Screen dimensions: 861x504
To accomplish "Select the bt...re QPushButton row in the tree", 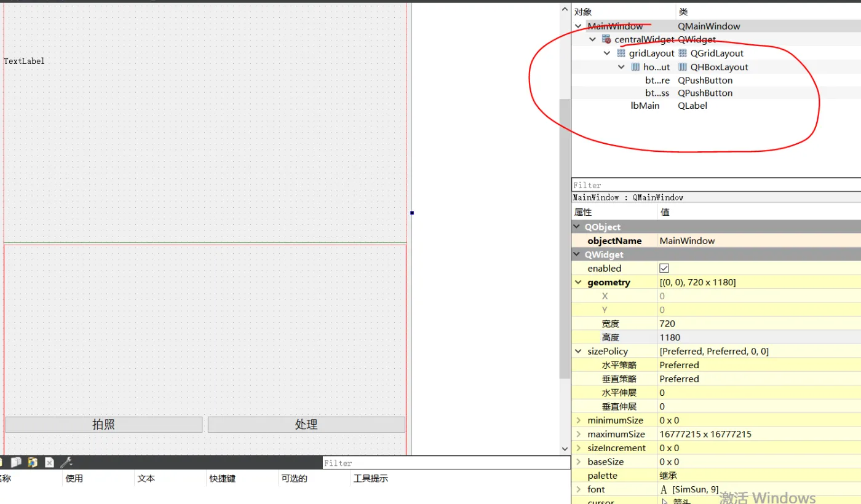I will click(716, 80).
